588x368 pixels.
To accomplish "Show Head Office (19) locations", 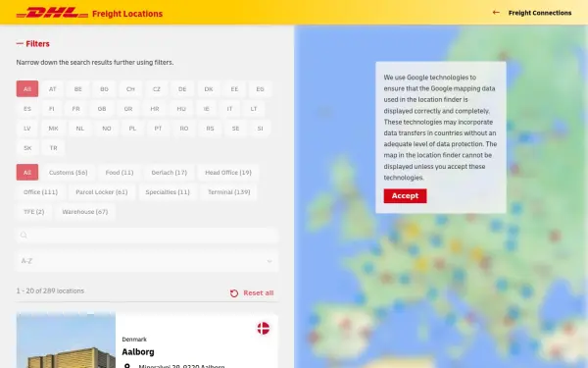I will coord(228,173).
